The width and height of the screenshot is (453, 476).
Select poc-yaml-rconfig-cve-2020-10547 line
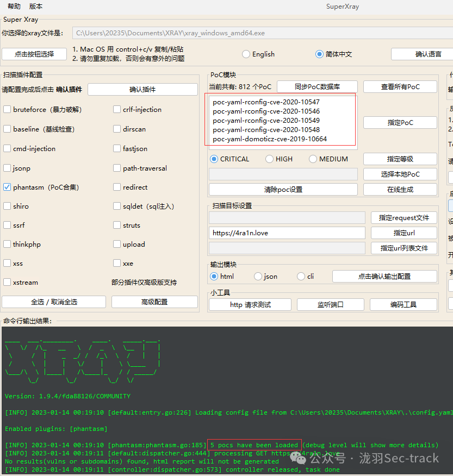pyautogui.click(x=266, y=102)
